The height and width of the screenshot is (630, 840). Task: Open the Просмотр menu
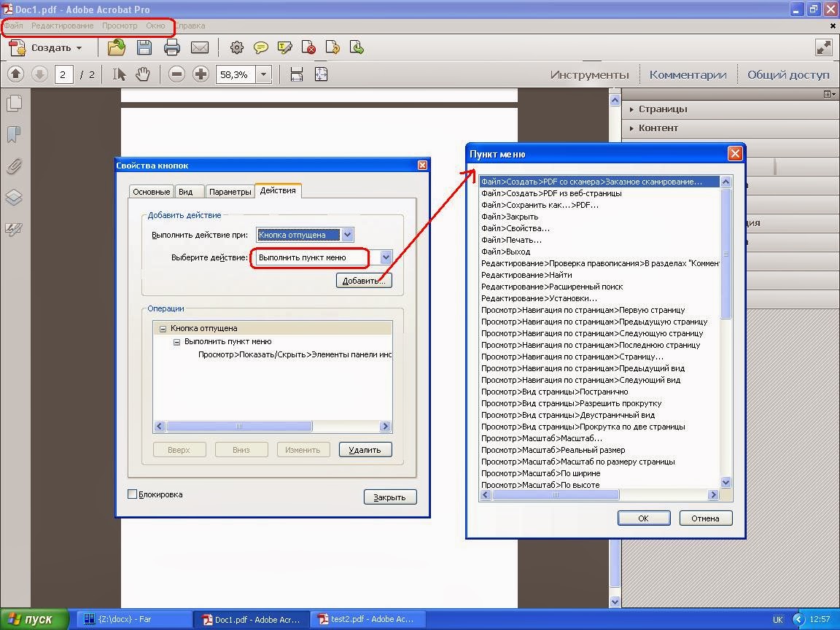pos(120,26)
